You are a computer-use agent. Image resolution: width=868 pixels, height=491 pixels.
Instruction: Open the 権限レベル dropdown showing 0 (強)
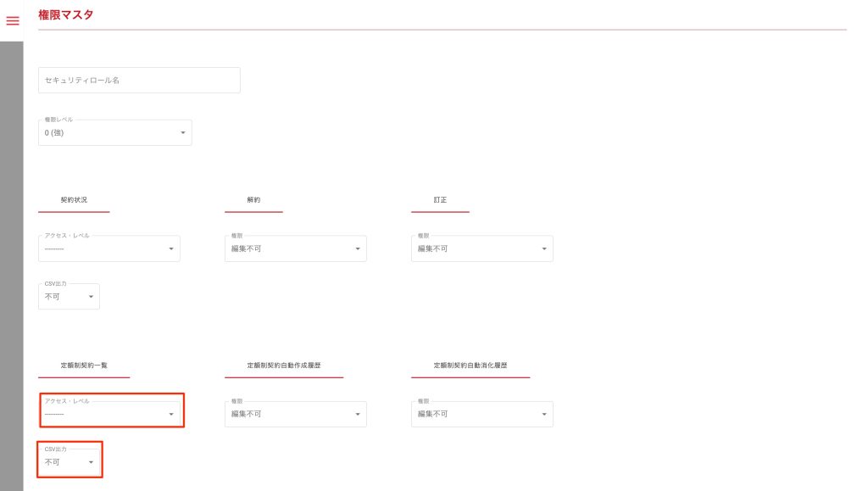point(114,132)
